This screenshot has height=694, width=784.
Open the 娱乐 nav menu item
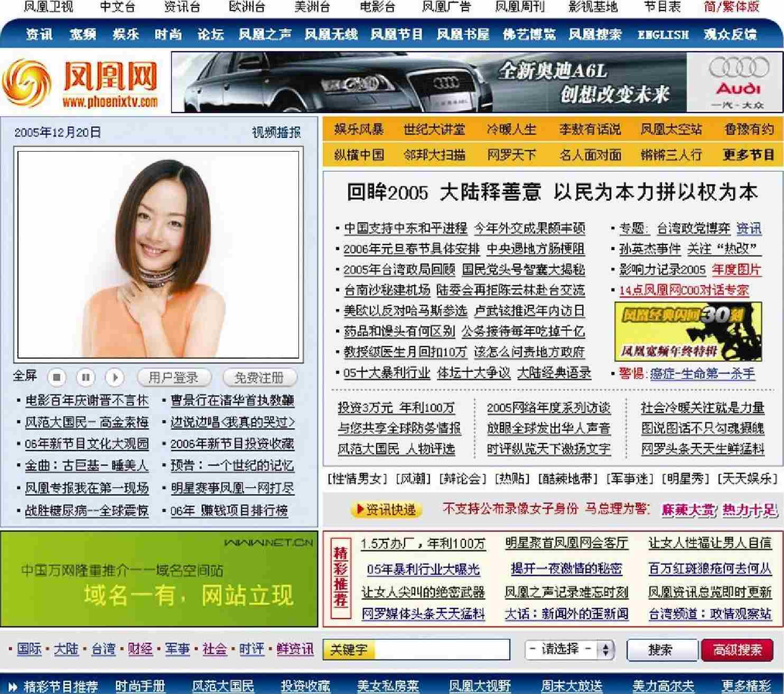[126, 34]
